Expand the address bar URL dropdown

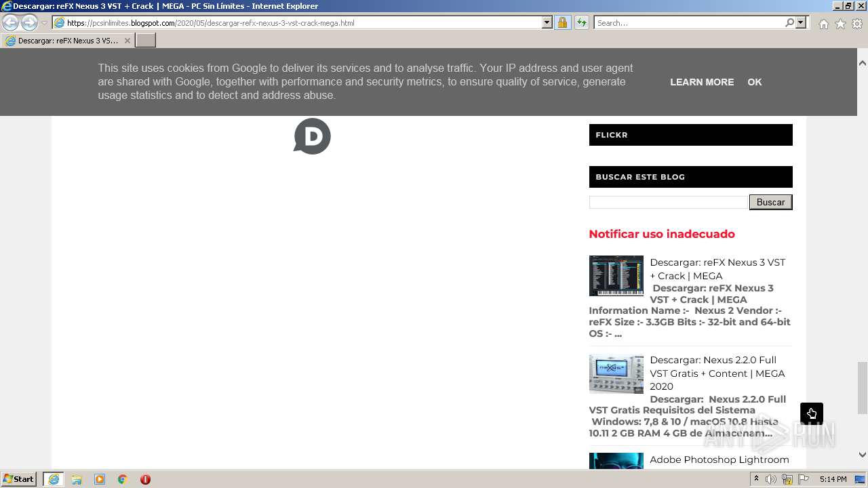coord(547,23)
